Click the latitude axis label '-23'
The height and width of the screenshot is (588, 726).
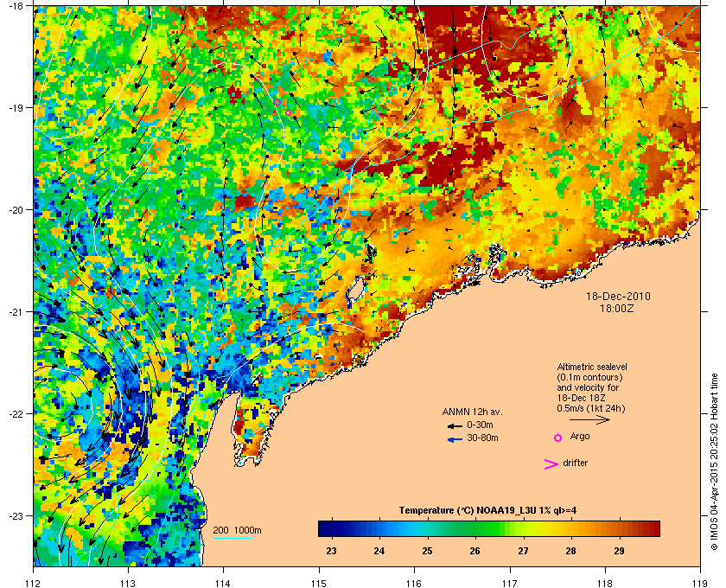point(16,515)
